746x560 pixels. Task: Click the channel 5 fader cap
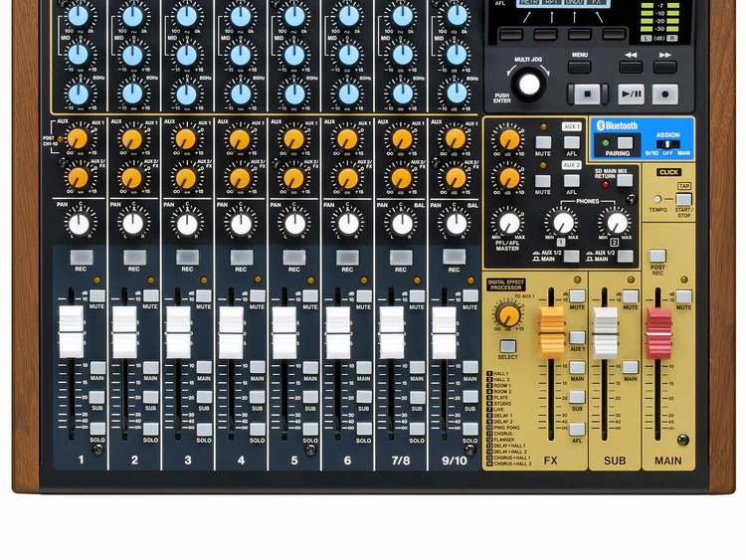click(x=284, y=332)
